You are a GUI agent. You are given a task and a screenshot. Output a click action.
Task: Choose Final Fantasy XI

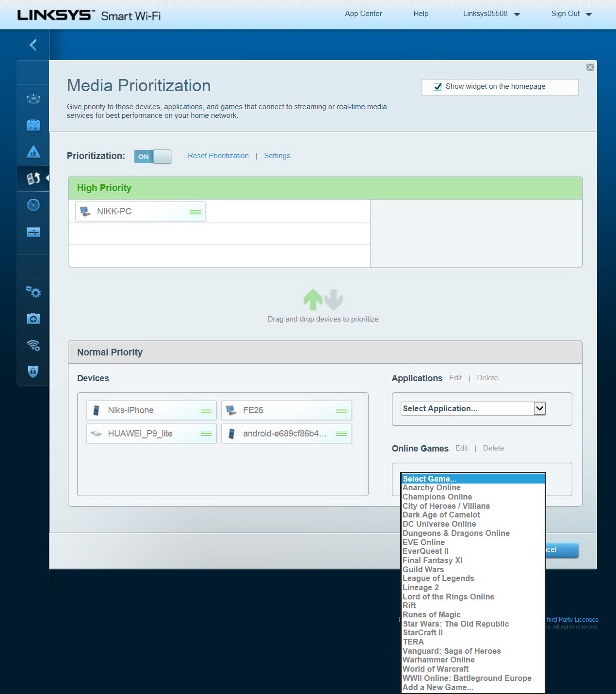[473, 560]
